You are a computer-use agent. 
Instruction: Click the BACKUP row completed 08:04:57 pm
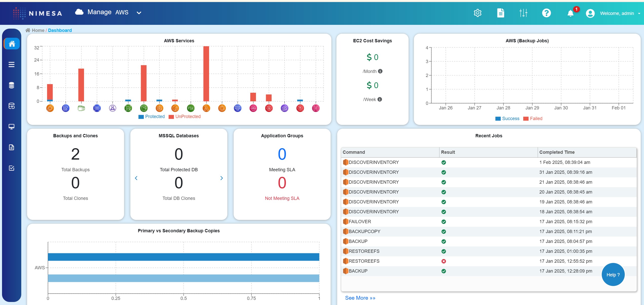click(x=489, y=241)
